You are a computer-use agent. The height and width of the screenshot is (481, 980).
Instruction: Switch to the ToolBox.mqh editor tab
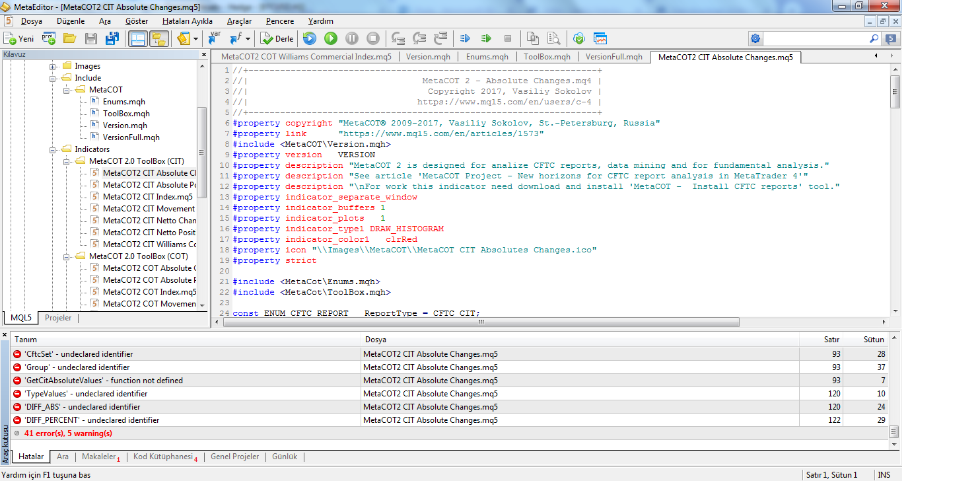[x=547, y=57]
